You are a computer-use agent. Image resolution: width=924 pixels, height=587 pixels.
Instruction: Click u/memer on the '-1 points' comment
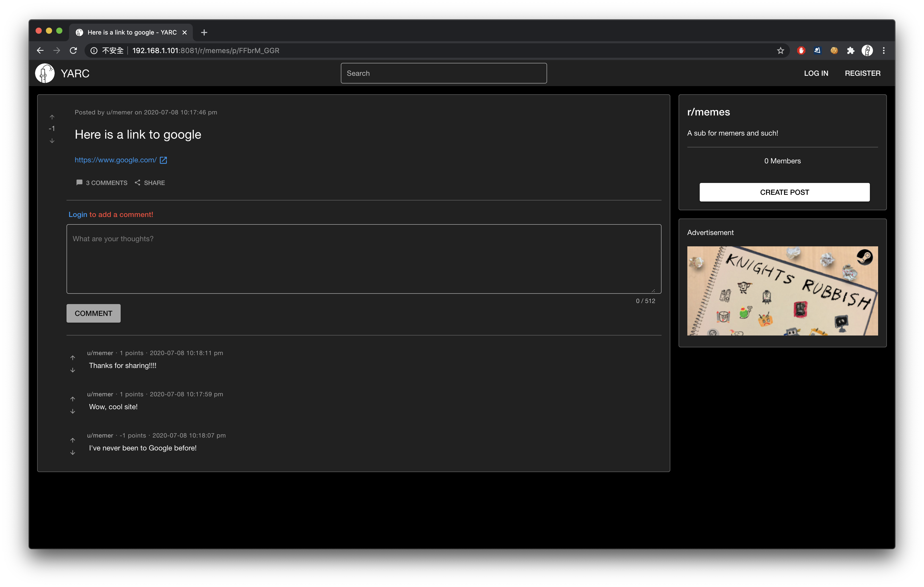tap(100, 435)
